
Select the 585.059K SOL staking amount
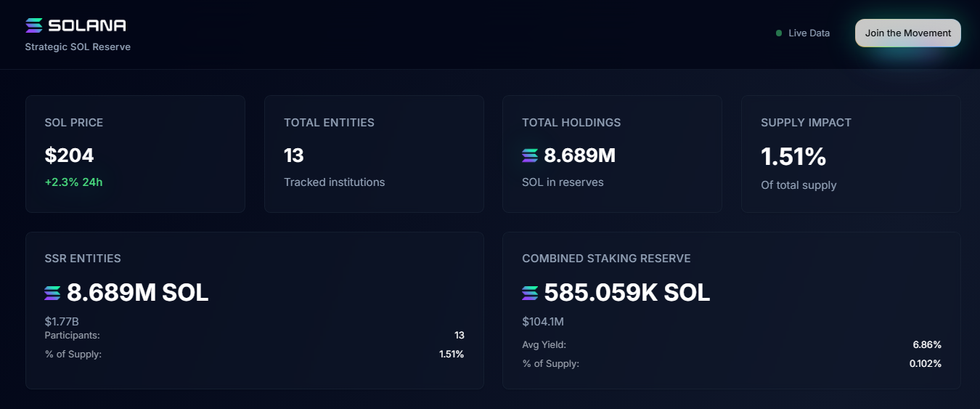coord(627,292)
